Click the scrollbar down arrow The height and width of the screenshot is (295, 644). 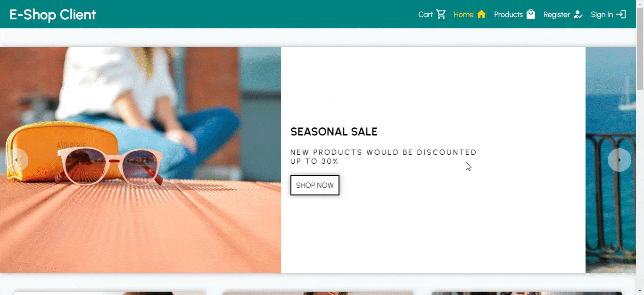pyautogui.click(x=640, y=291)
